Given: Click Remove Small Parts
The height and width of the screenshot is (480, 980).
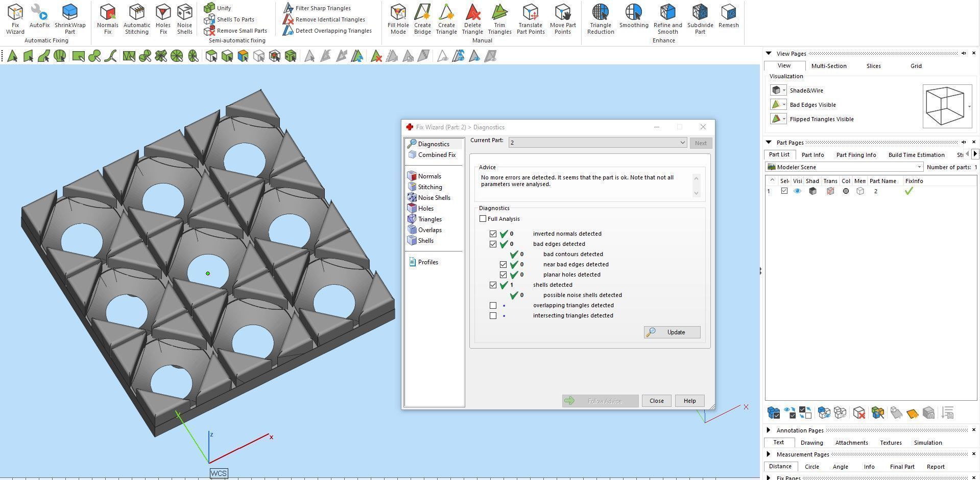Looking at the screenshot, I should [235, 31].
